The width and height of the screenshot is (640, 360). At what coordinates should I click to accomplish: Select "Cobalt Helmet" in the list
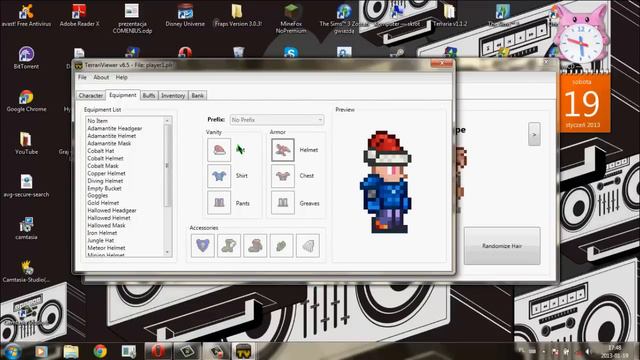105,158
